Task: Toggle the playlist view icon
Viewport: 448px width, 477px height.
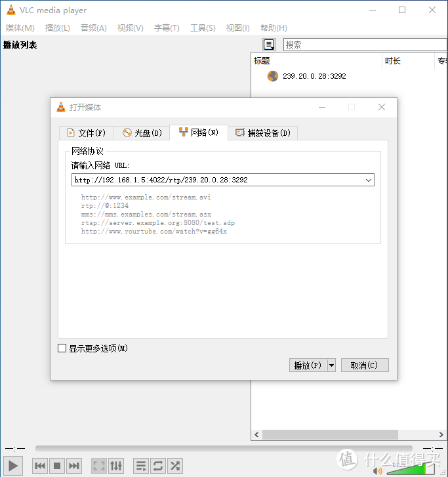Action: coord(141,466)
